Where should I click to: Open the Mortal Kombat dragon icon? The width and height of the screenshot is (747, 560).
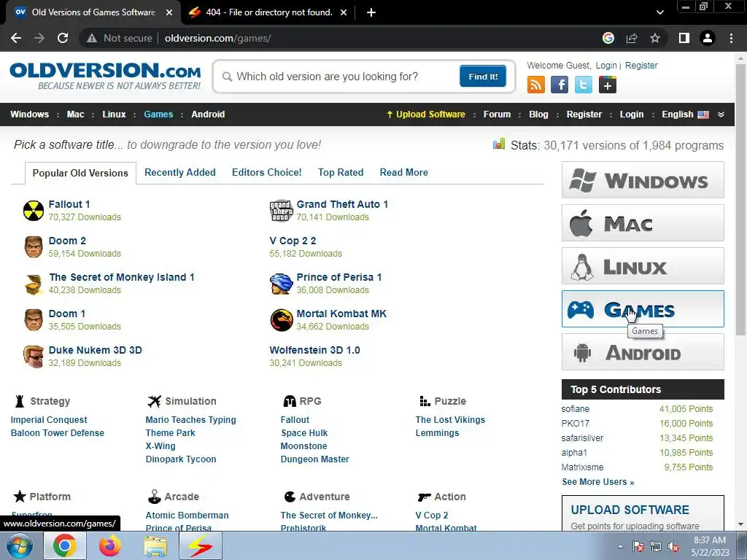tap(281, 319)
